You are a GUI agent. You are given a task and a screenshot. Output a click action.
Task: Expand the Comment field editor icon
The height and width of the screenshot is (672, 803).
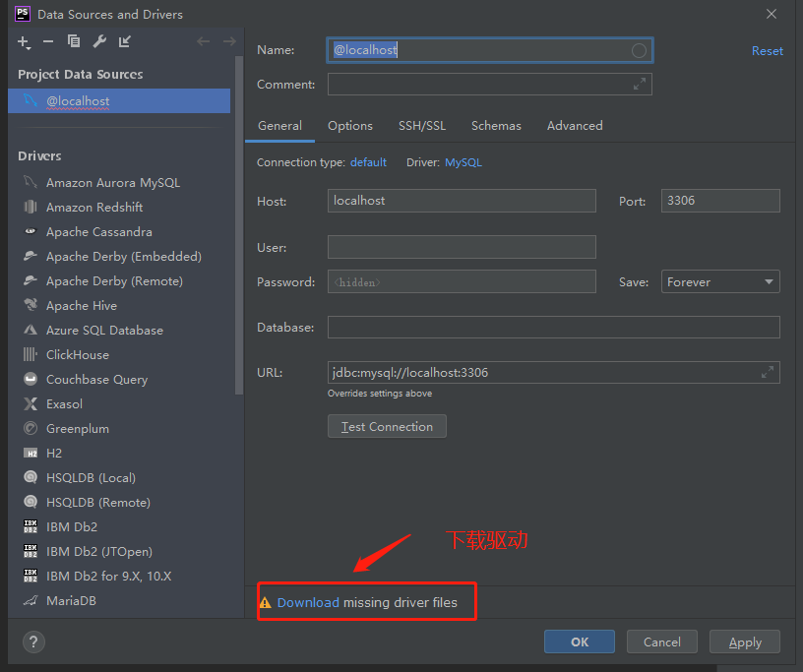click(639, 84)
